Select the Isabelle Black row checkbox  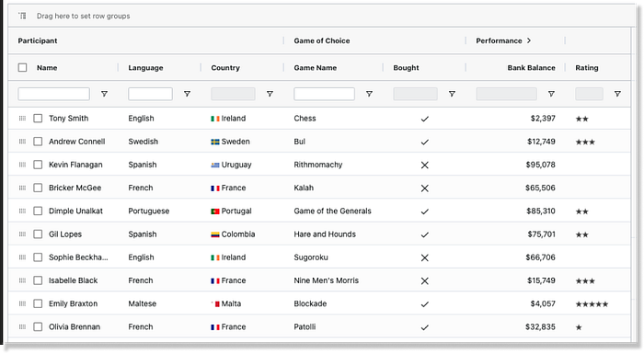pos(38,280)
